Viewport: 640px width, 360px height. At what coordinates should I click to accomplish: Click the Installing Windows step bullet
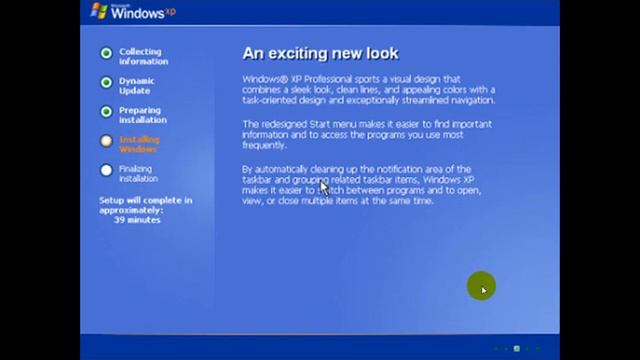tap(106, 141)
